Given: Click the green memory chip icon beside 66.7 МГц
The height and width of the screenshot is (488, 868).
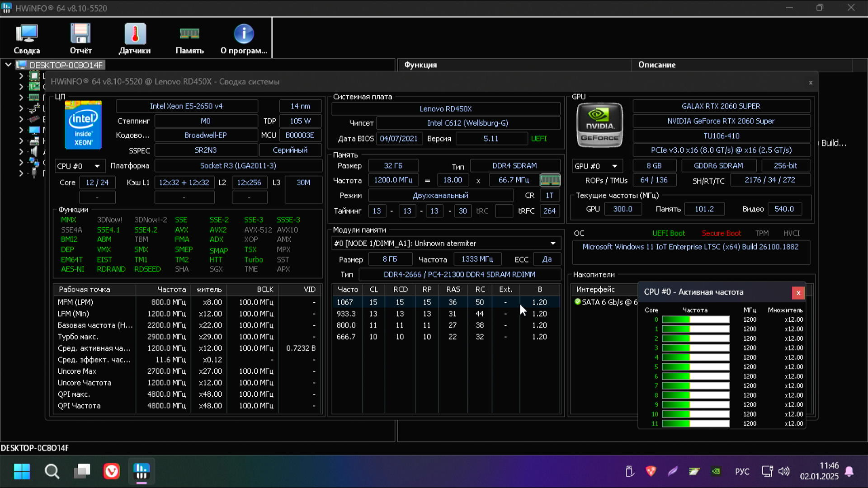Looking at the screenshot, I should [550, 180].
